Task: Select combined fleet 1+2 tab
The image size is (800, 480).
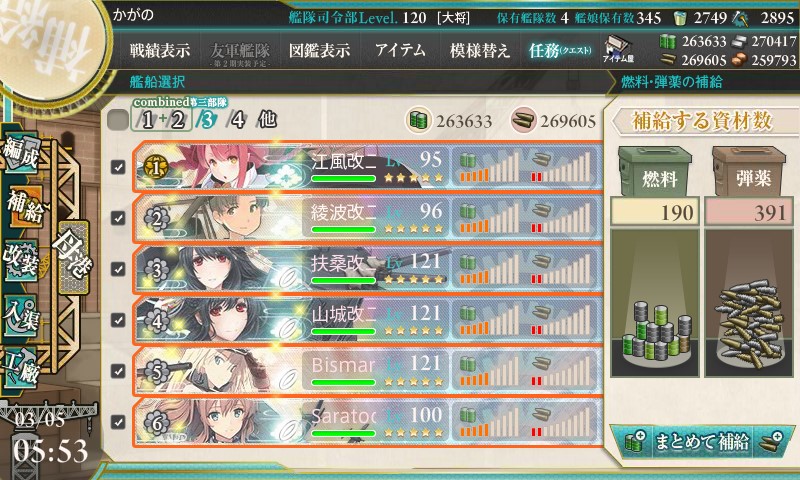Action: [x=162, y=120]
